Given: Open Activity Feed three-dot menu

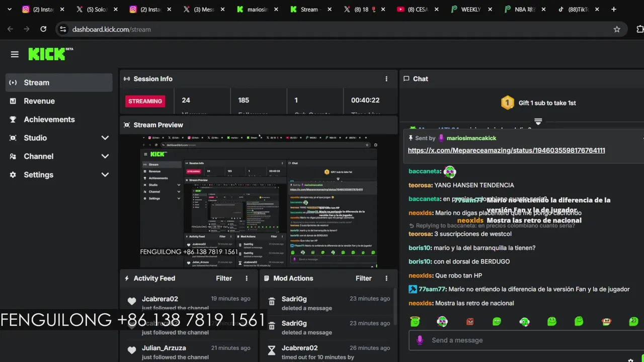Looking at the screenshot, I should coord(247,278).
